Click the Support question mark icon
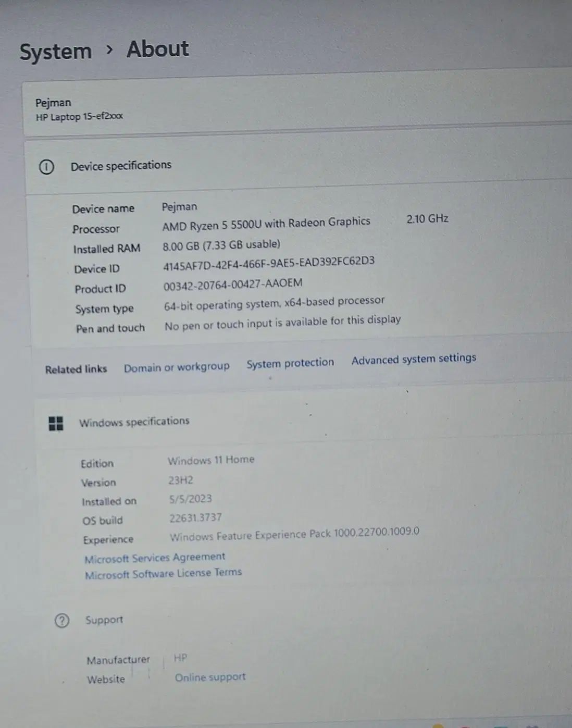The width and height of the screenshot is (572, 728). [x=62, y=621]
